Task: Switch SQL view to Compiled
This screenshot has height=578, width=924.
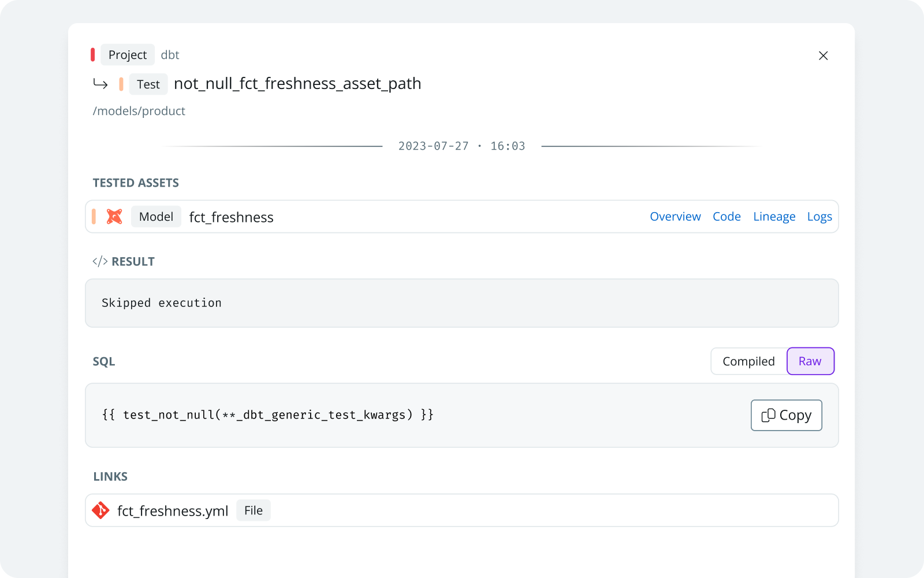Action: [x=748, y=361]
